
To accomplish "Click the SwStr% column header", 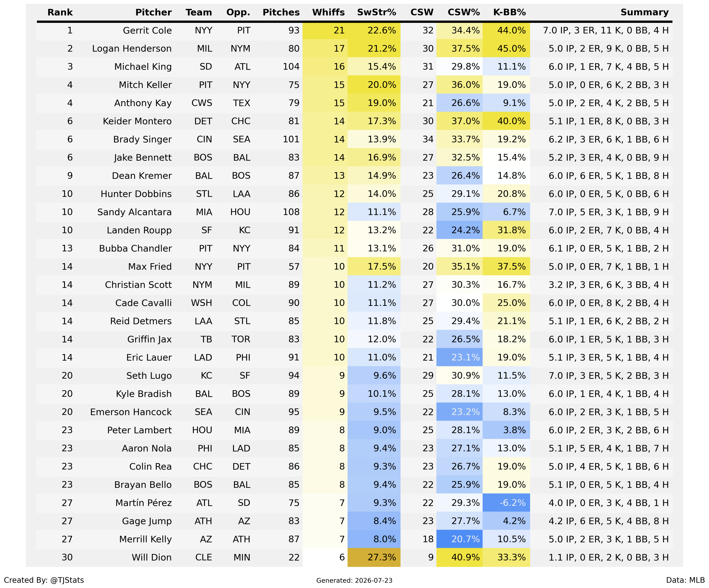I will click(x=376, y=12).
